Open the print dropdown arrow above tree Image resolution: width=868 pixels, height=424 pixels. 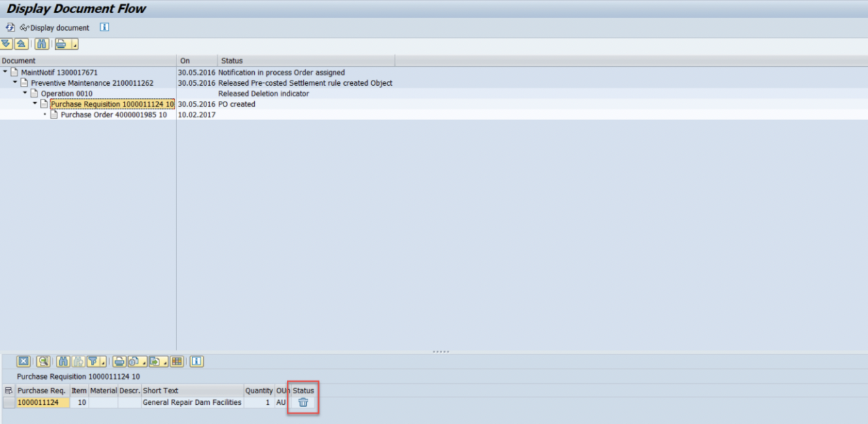[75, 45]
